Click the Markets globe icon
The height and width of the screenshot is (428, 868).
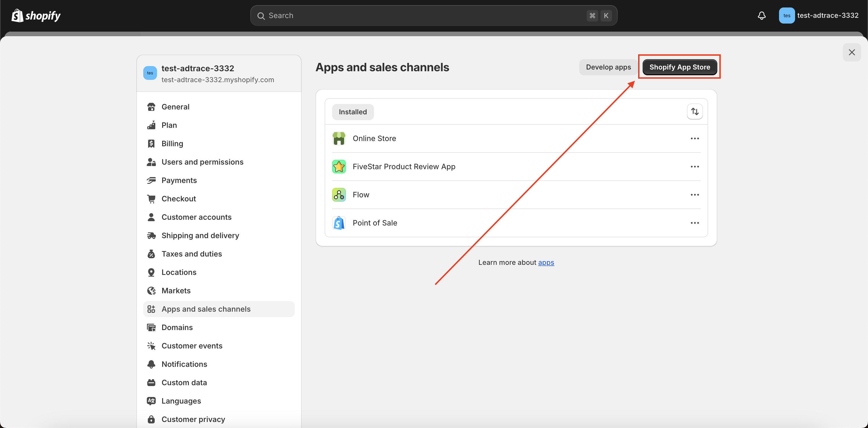[x=151, y=291]
